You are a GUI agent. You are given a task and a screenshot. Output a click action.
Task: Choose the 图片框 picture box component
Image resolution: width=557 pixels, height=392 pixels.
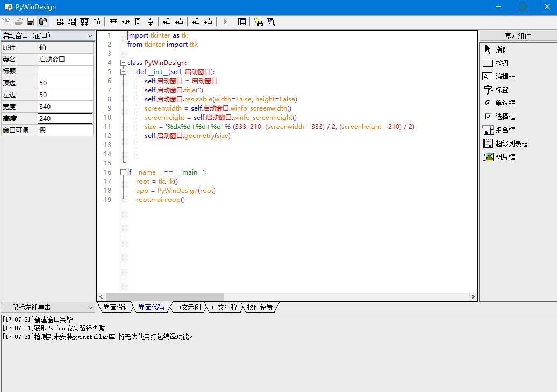pyautogui.click(x=499, y=157)
